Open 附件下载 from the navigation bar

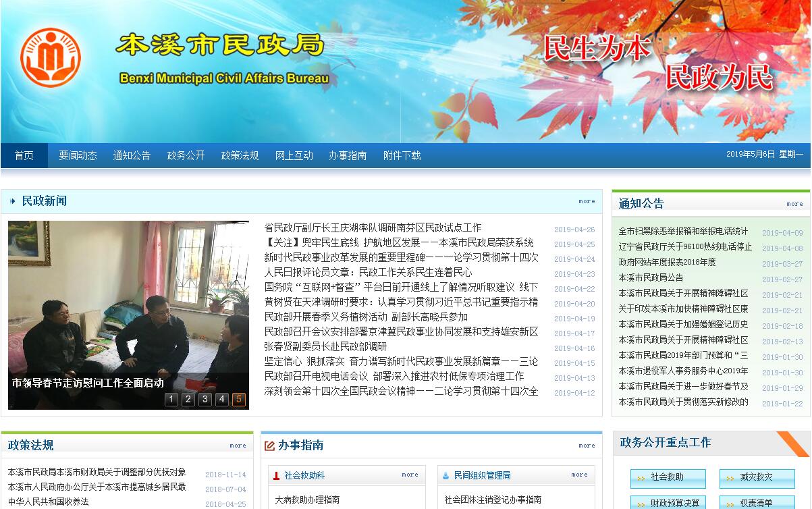coord(402,155)
